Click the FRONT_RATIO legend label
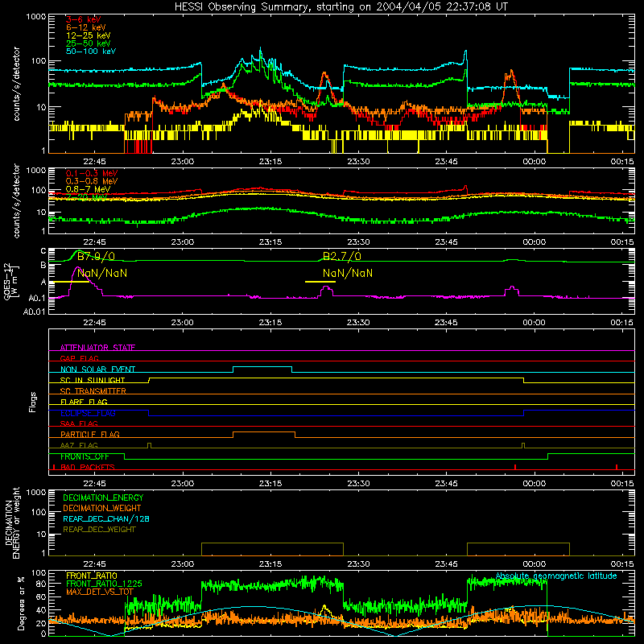644x644 pixels. [x=92, y=576]
